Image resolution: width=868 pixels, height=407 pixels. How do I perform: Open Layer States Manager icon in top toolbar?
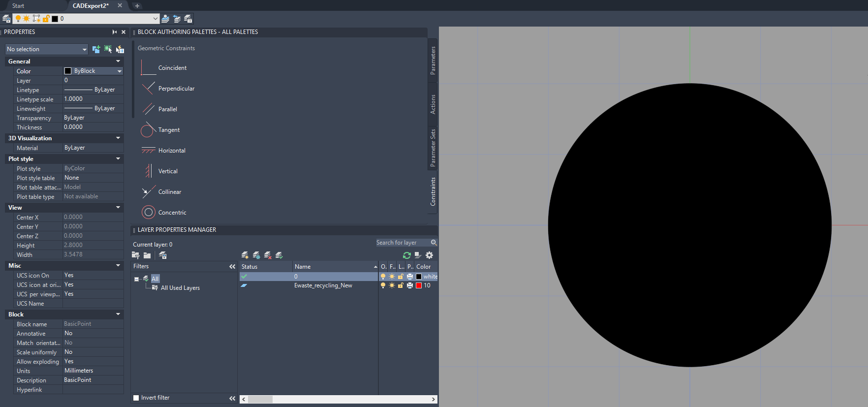(x=188, y=19)
